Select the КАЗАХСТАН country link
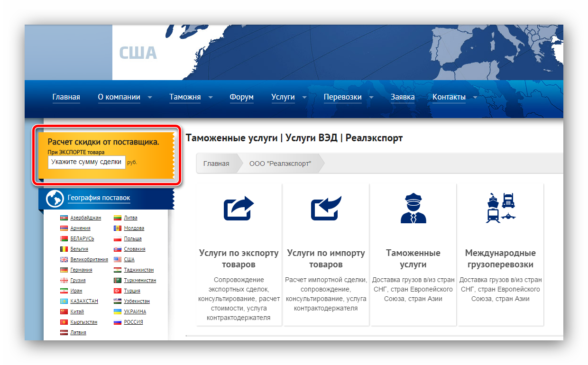Screen dimensions: 588x365 84,301
